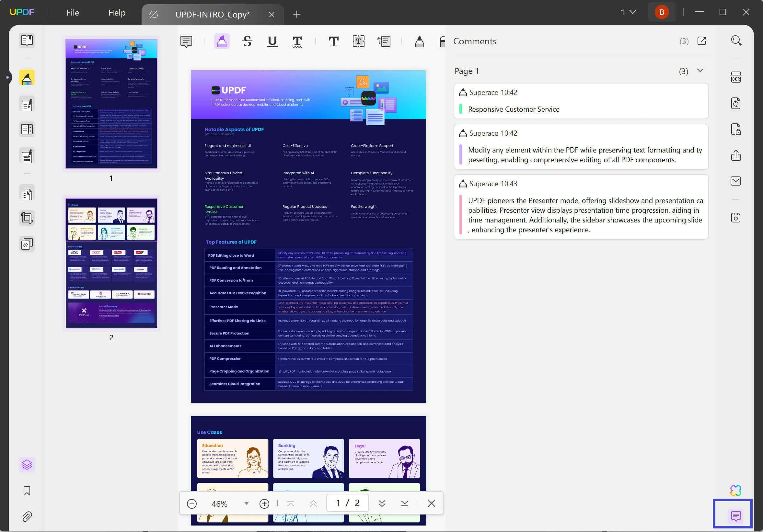Image resolution: width=763 pixels, height=532 pixels.
Task: Click the 'Presenter Mode' table row label
Action: 223,307
